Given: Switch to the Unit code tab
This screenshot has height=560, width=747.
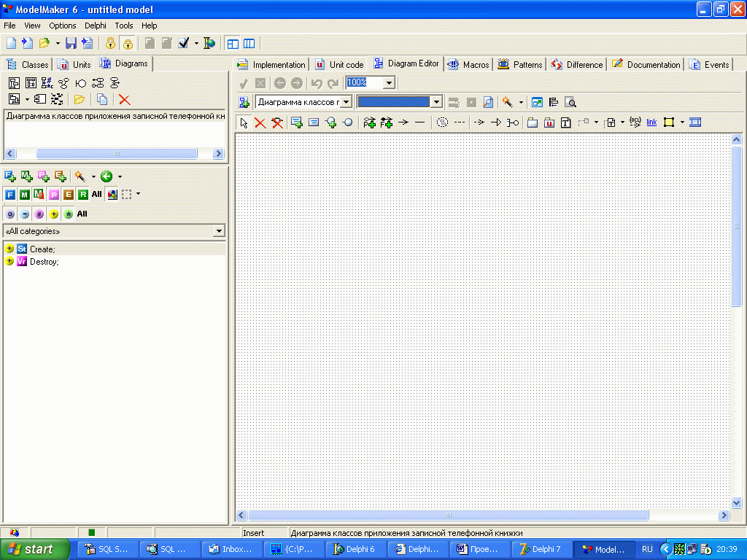Looking at the screenshot, I should 339,64.
